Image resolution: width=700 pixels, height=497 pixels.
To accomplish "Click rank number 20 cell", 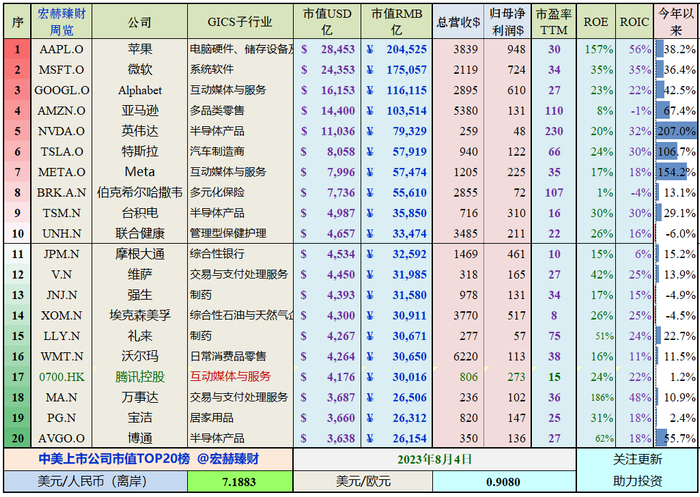I will (17, 439).
